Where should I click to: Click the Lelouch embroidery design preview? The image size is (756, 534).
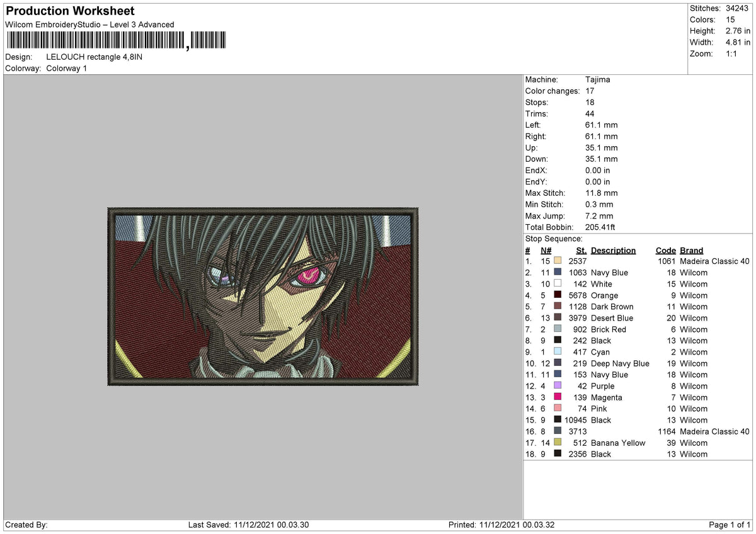coord(263,295)
